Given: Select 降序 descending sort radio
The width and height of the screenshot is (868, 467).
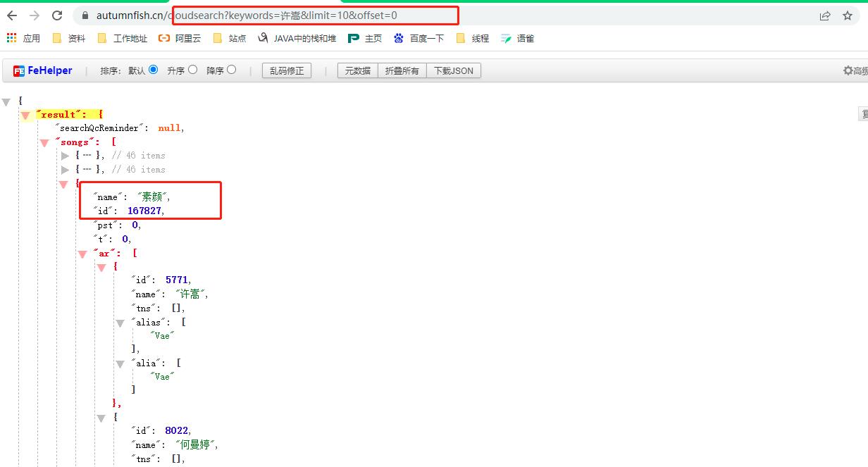Looking at the screenshot, I should point(232,70).
